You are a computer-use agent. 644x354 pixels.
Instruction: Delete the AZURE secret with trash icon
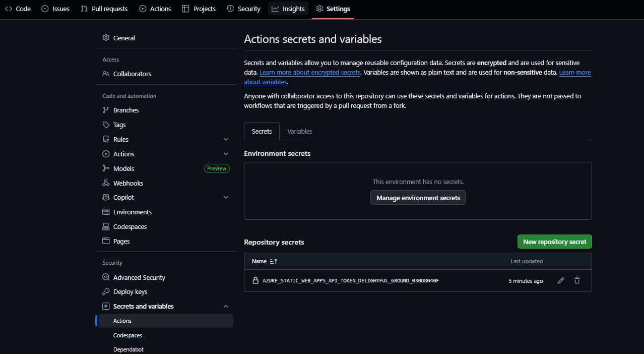coord(577,280)
